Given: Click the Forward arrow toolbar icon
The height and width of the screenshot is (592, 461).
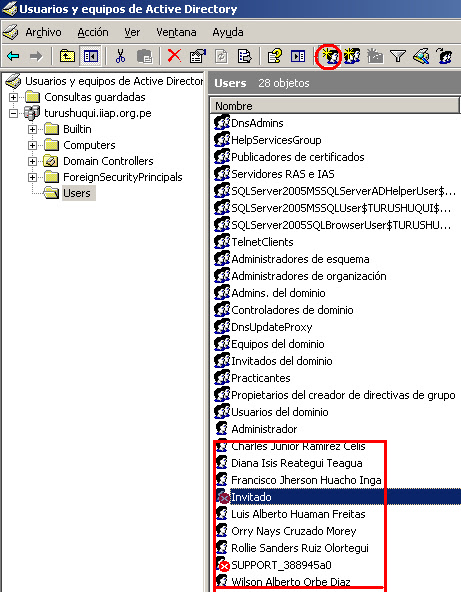Looking at the screenshot, I should click(x=36, y=57).
